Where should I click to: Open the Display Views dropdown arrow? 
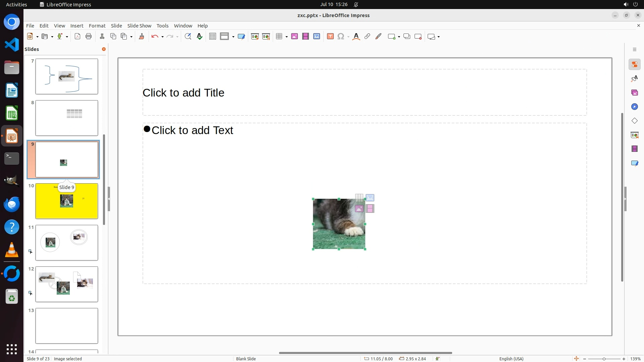point(233,37)
